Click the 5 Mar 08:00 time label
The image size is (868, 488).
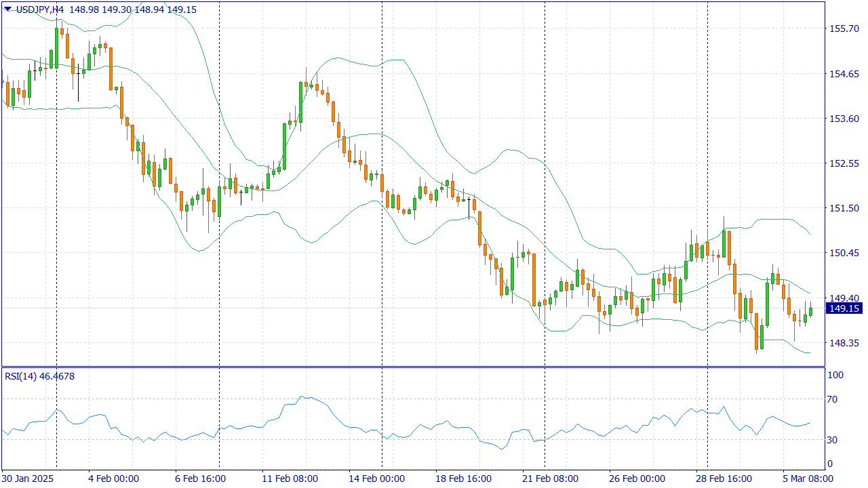pos(808,479)
